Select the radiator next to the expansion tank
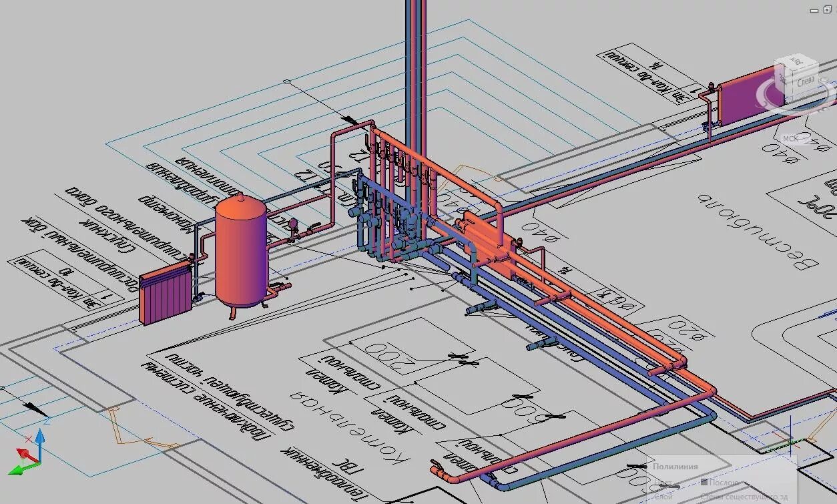Image resolution: width=837 pixels, height=504 pixels. tap(166, 293)
